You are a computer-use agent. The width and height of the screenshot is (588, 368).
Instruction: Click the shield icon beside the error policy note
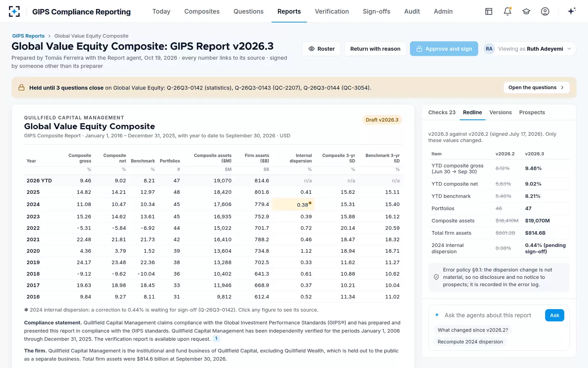point(436,277)
